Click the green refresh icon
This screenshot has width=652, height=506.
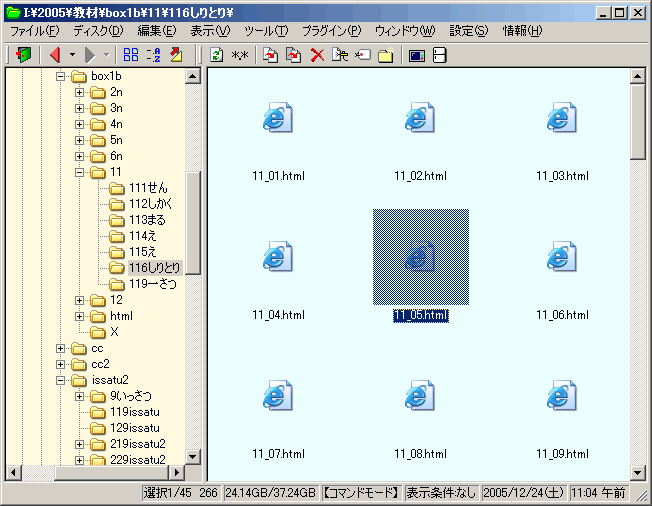(216, 55)
